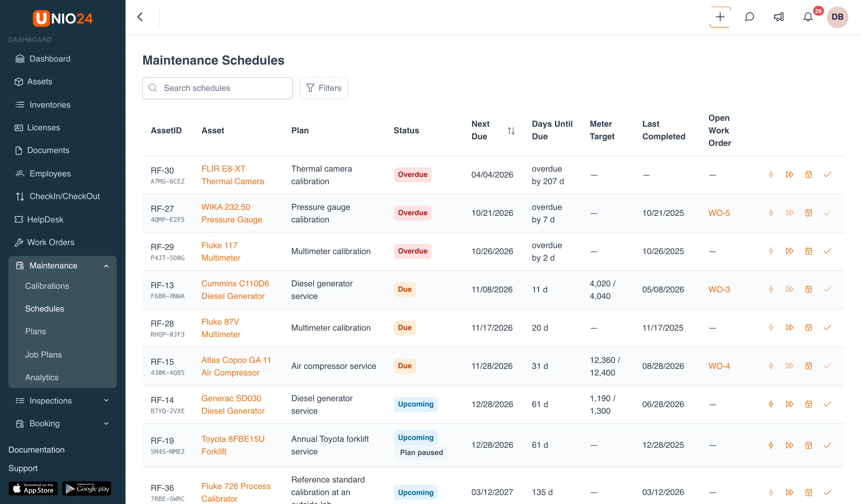861x504 pixels.
Task: Open work order WO-5 link
Action: [719, 213]
